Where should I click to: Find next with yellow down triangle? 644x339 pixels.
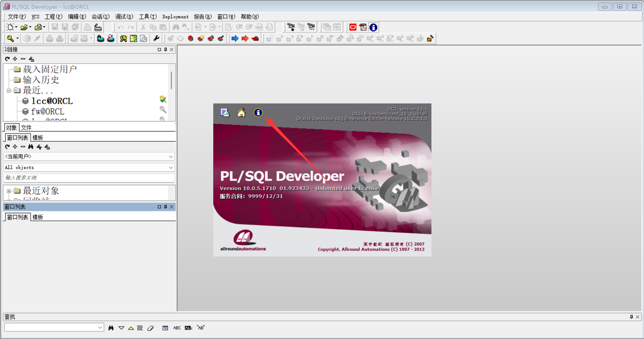121,328
